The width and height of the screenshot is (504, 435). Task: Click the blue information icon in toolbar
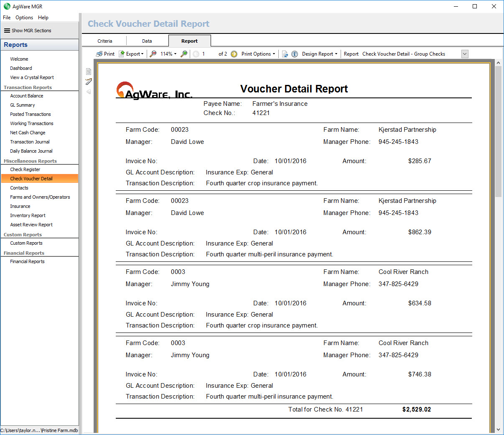(x=295, y=54)
